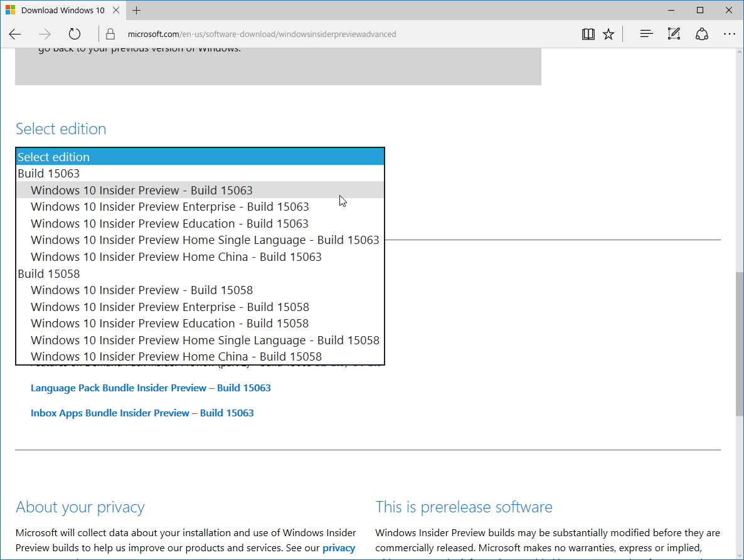This screenshot has width=744, height=560.
Task: Choose Windows 10 Insider Preview Enterprise - Build 15058
Action: point(170,307)
